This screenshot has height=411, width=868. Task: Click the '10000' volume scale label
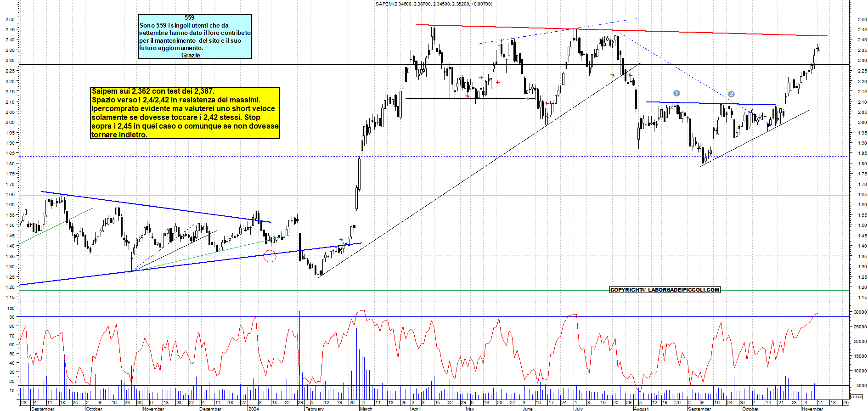pos(860,371)
